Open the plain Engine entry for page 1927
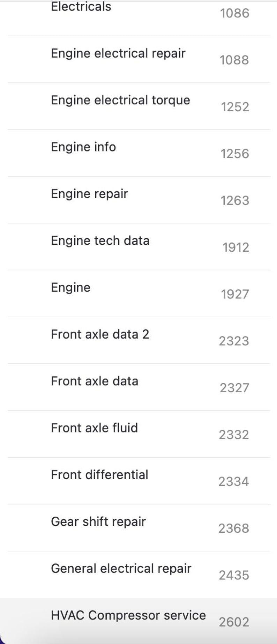This screenshot has width=277, height=644. coord(70,287)
